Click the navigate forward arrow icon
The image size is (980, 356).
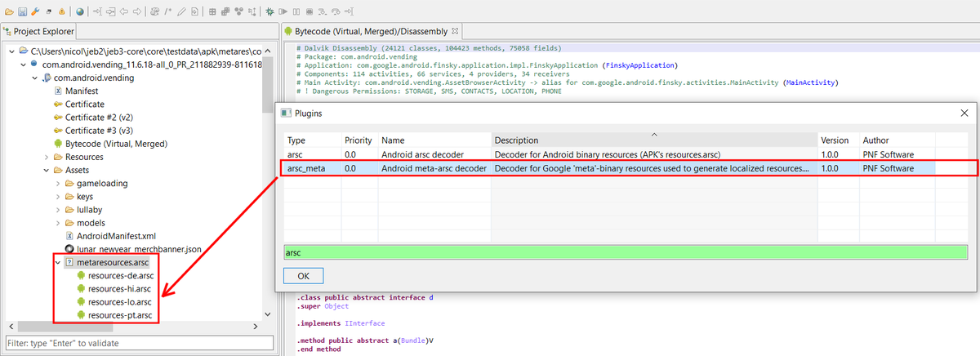point(137,11)
